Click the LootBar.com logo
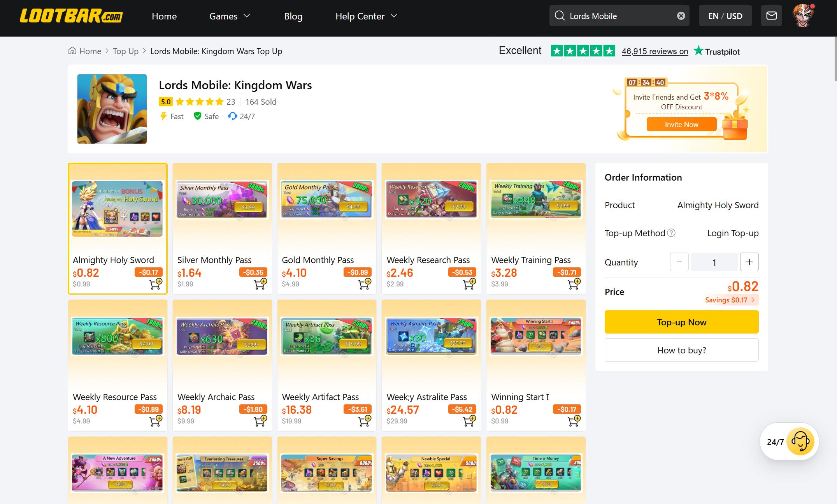The image size is (837, 504). coord(71,16)
